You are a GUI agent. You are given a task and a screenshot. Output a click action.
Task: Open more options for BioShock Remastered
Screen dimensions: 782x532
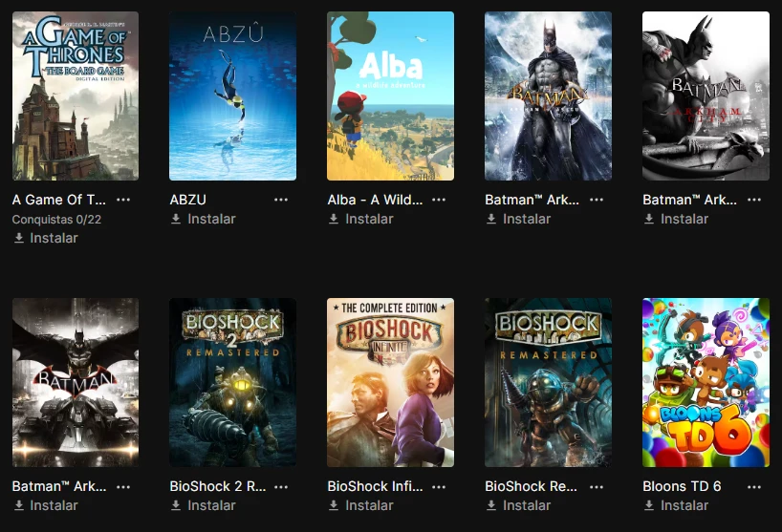596,487
